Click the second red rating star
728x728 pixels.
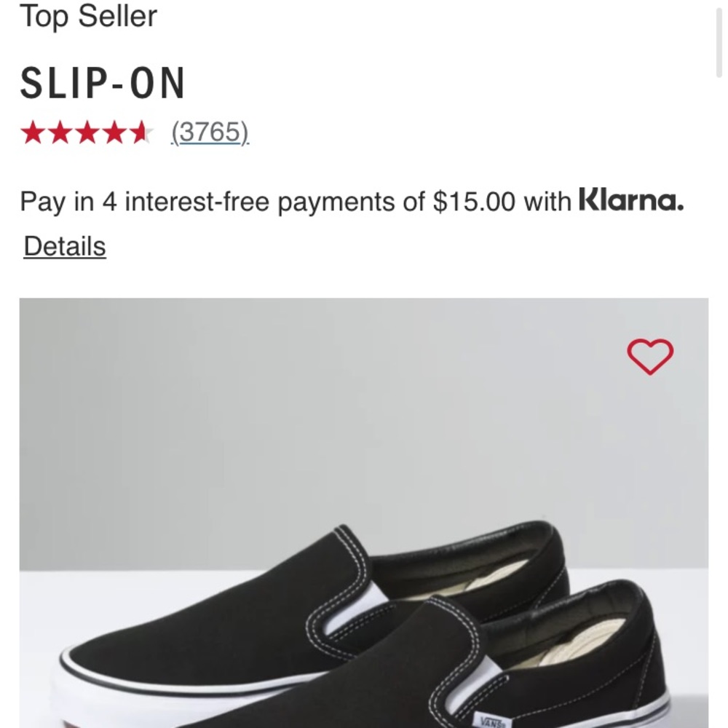coord(62,132)
